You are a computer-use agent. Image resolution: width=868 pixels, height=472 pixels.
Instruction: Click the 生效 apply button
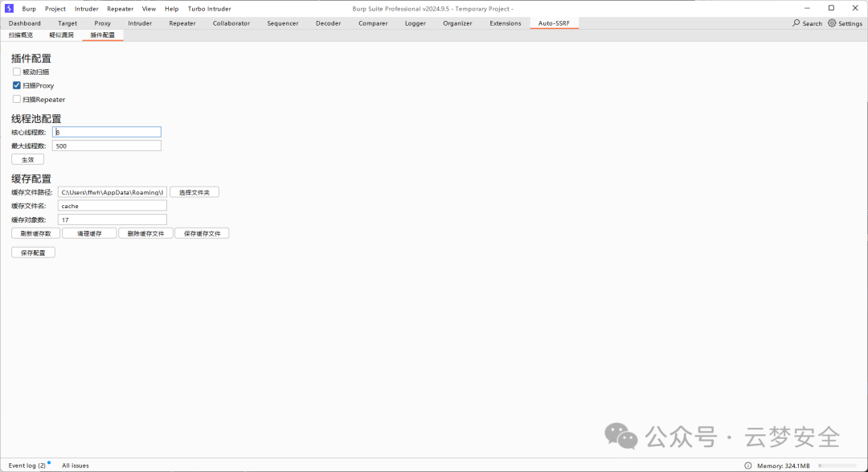click(x=27, y=159)
